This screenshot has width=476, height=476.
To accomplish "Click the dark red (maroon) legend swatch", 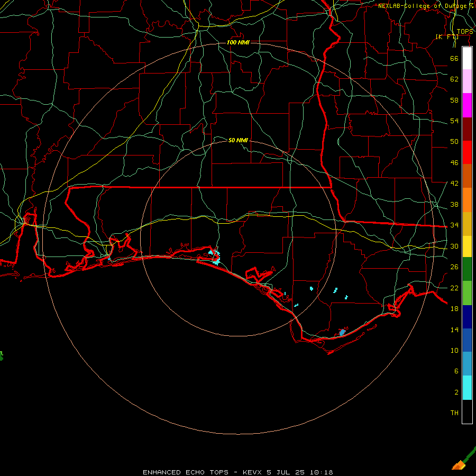I will (467, 129).
